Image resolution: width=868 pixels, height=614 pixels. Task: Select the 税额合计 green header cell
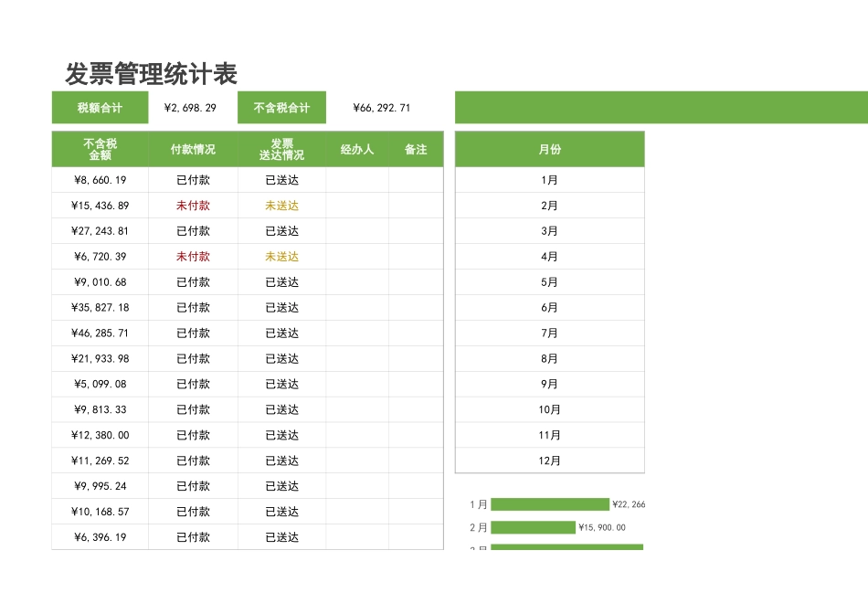[x=101, y=107]
